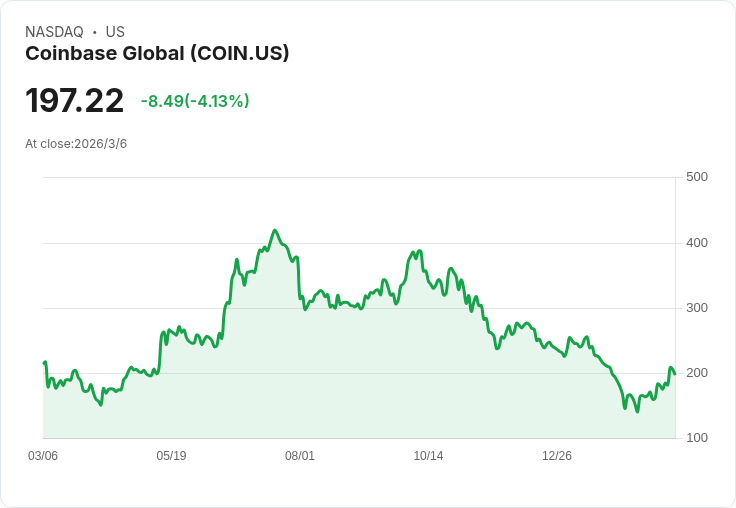Click the first data point at chart's left start
This screenshot has width=736, height=508.
(44, 362)
